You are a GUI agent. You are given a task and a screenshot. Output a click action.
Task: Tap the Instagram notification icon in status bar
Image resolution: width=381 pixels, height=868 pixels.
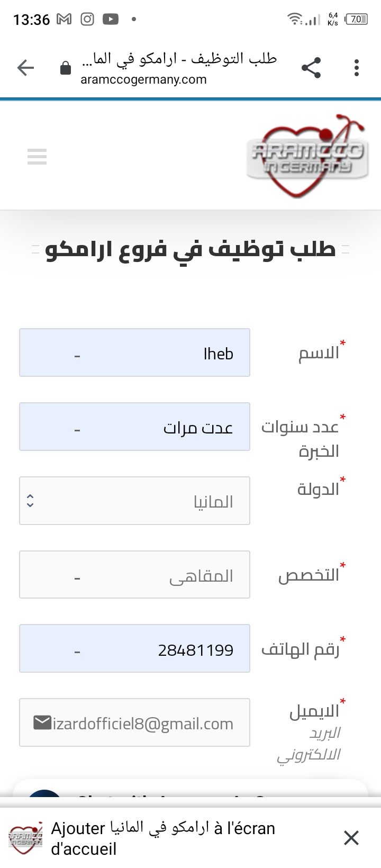coord(87,20)
